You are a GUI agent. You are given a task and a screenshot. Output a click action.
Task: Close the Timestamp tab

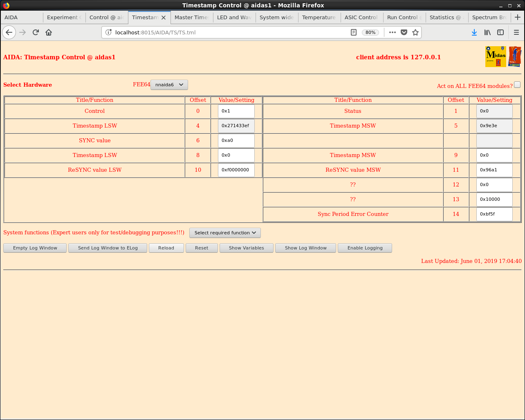(164, 18)
